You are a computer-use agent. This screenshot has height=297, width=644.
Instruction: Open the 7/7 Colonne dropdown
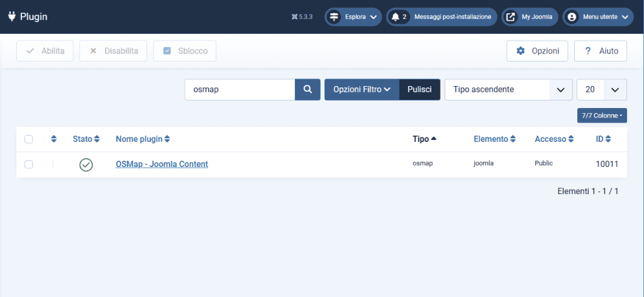click(x=602, y=116)
